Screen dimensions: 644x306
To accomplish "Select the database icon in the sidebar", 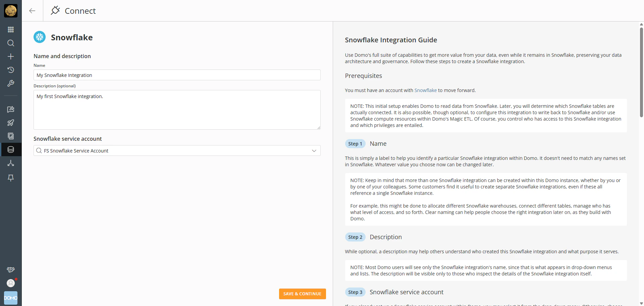I will coord(11,149).
